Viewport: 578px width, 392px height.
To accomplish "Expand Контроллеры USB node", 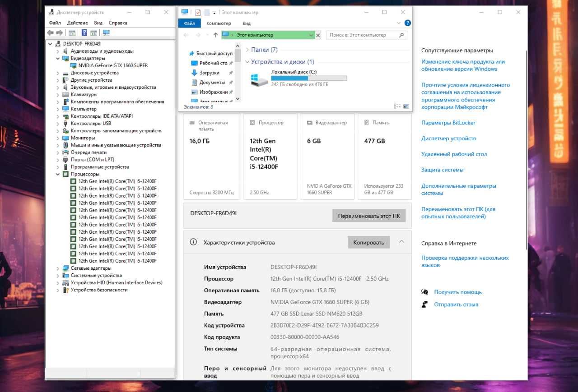I will 58,124.
